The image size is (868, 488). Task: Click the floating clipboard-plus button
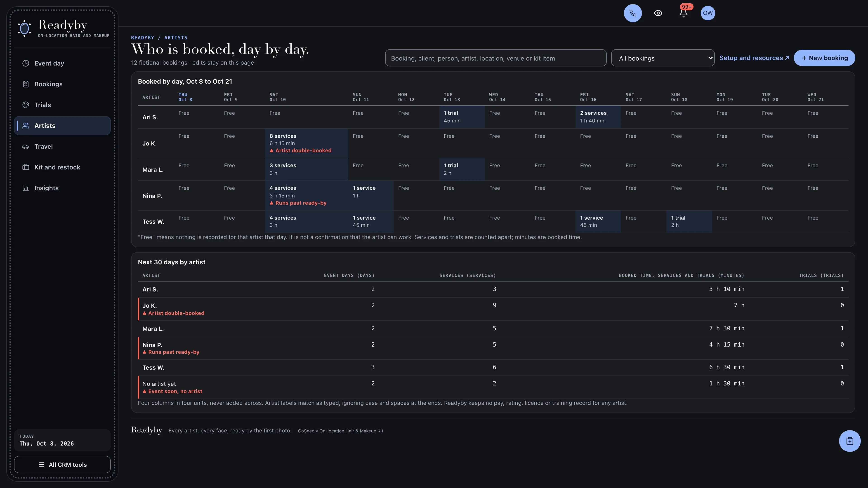[849, 441]
